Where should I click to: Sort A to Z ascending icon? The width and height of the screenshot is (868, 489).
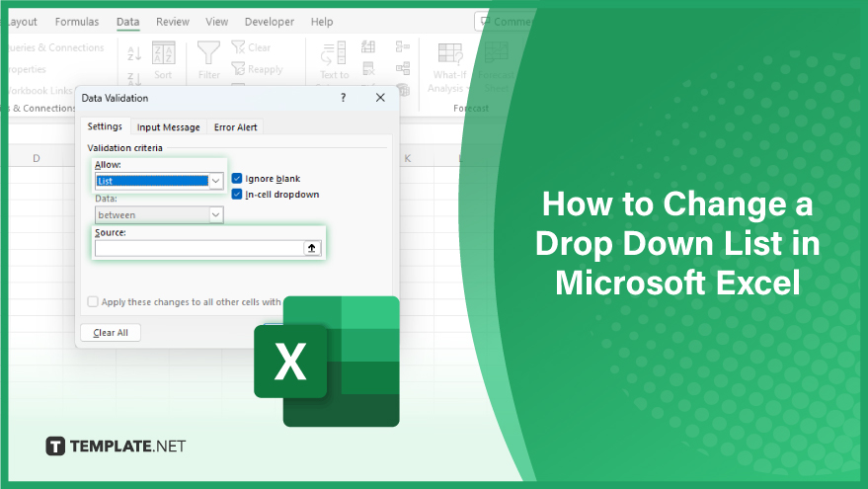[x=134, y=53]
